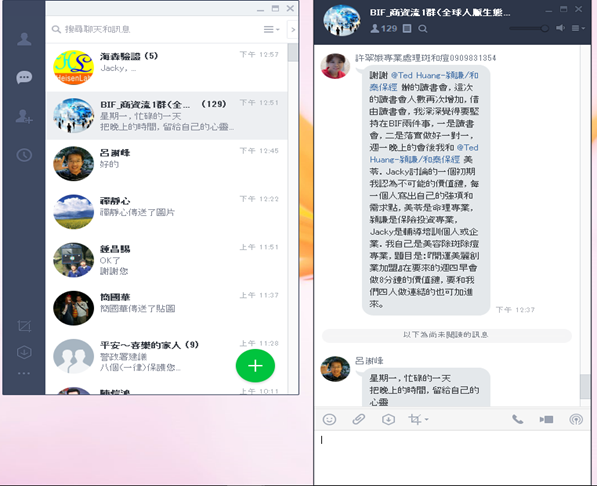Image resolution: width=597 pixels, height=486 pixels.
Task: Expand the chat list sort dropdown
Action: click(x=271, y=29)
